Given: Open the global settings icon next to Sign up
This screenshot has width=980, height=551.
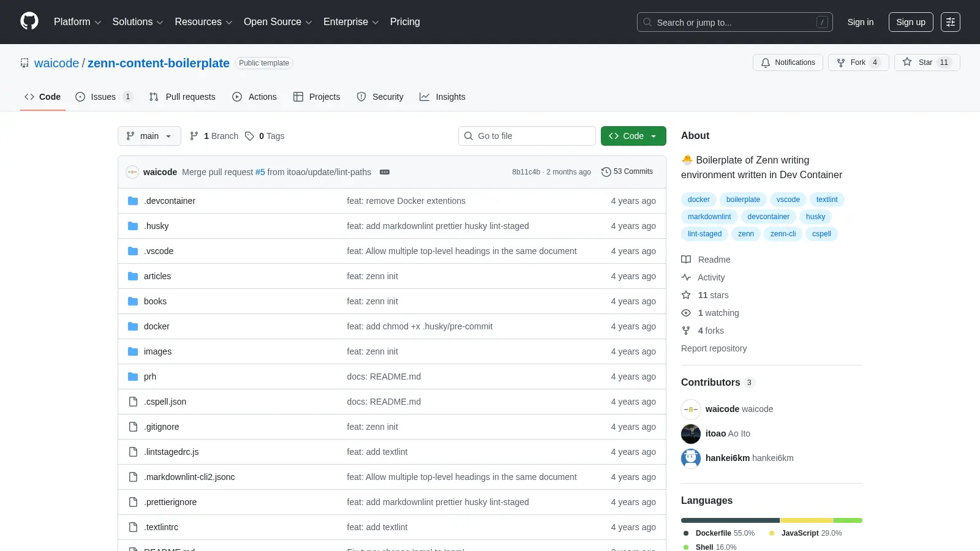Looking at the screenshot, I should coord(951,22).
